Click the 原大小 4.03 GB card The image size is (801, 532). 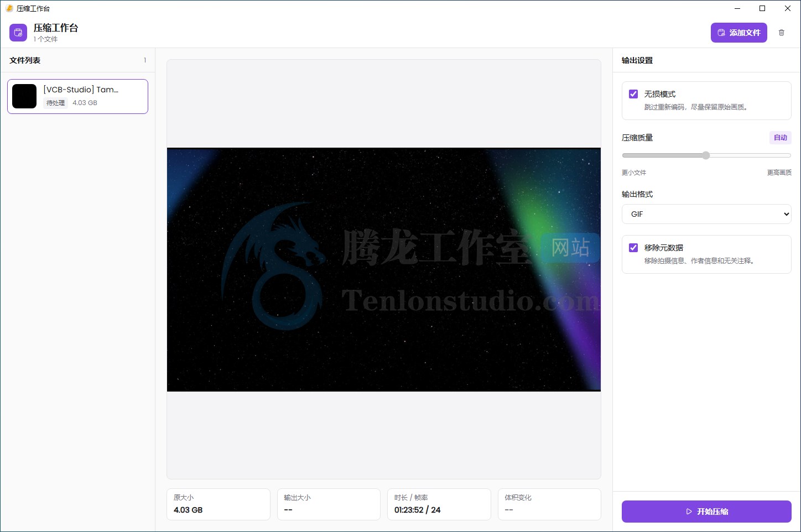(219, 504)
